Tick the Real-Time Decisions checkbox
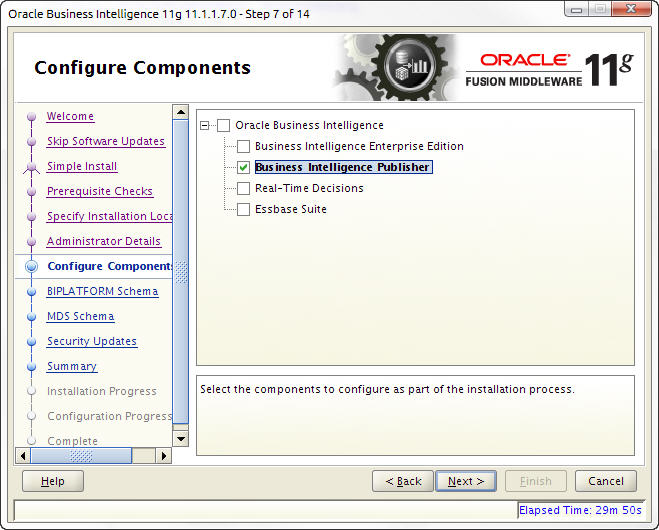The image size is (659, 530). (x=243, y=188)
